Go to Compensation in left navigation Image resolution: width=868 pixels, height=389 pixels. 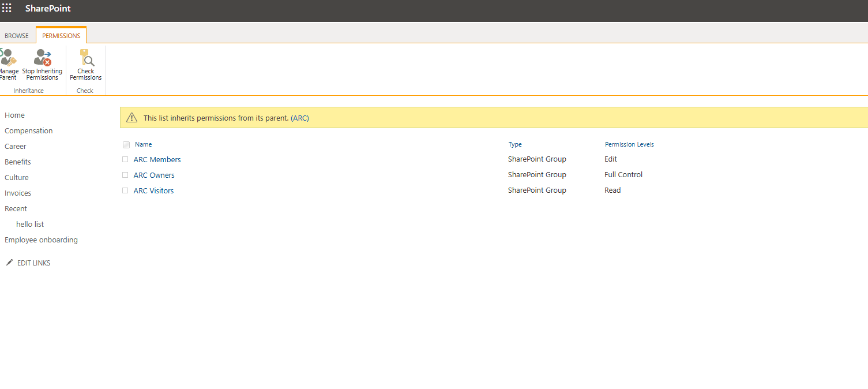28,131
